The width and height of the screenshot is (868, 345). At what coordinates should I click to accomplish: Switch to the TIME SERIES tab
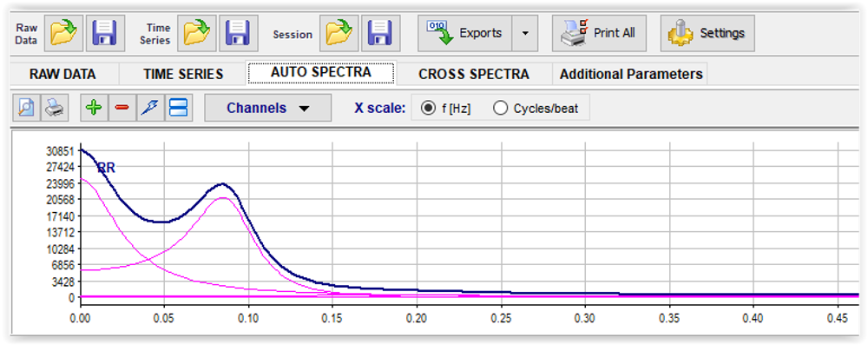click(x=183, y=74)
